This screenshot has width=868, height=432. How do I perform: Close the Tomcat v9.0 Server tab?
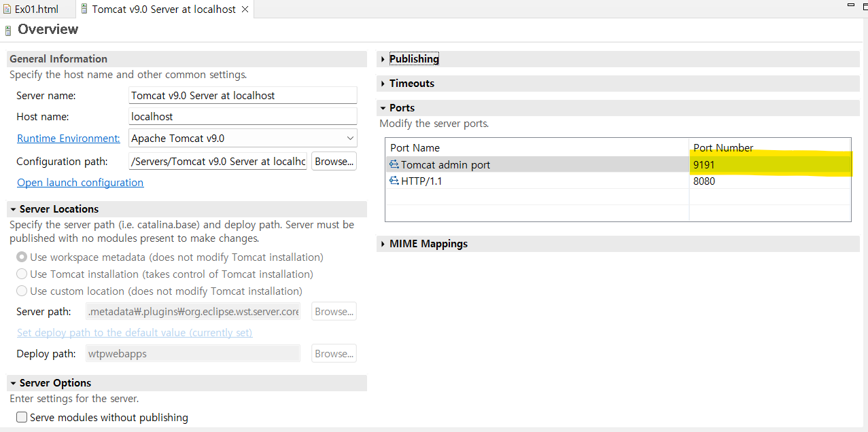click(245, 10)
